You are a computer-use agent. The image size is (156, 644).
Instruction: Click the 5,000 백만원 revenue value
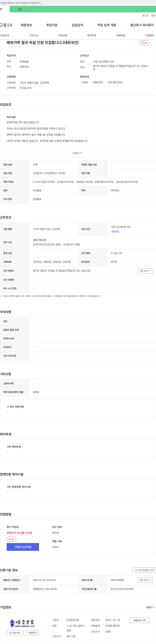pyautogui.click(x=112, y=626)
